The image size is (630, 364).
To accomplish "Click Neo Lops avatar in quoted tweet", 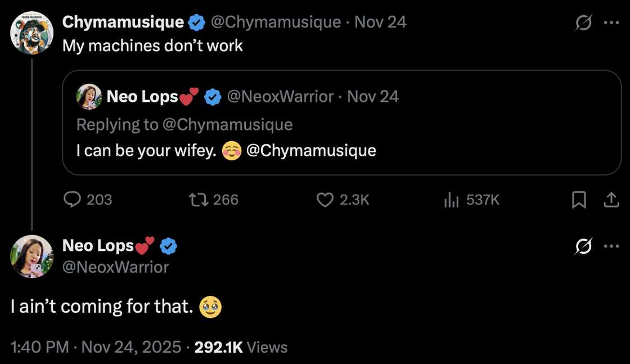I will pyautogui.click(x=89, y=97).
